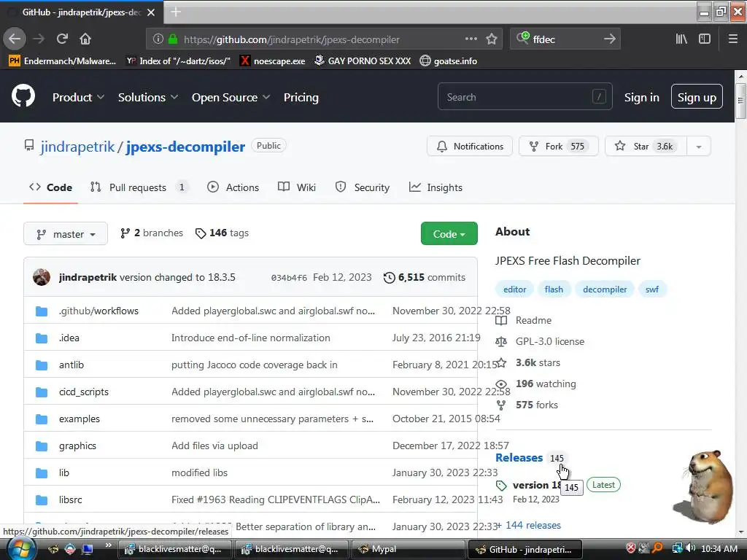
Task: Open the Actions tab
Action: [x=233, y=187]
